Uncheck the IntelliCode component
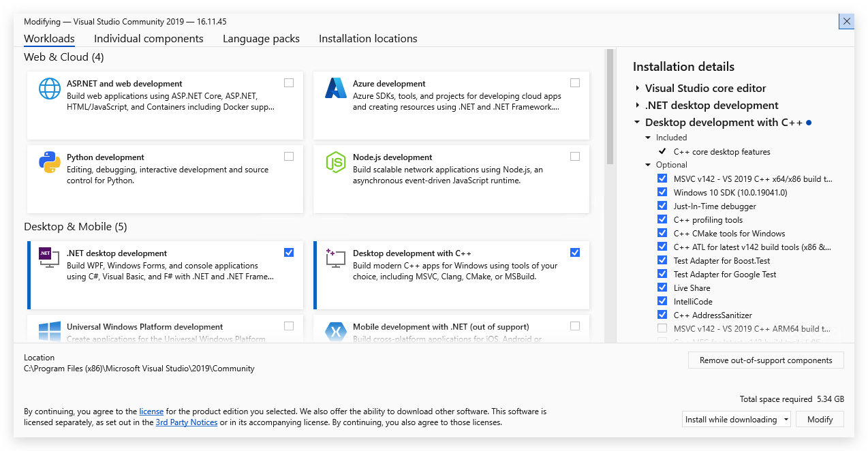 662,301
